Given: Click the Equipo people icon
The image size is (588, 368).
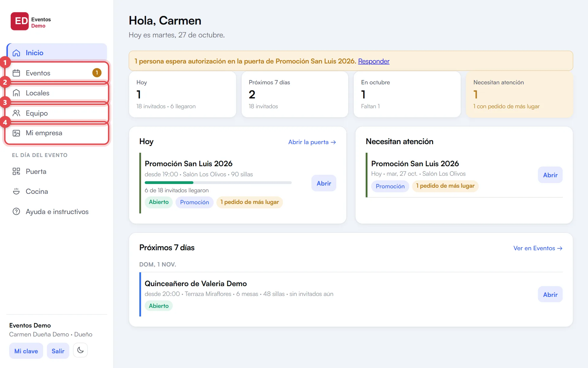Looking at the screenshot, I should (x=16, y=113).
